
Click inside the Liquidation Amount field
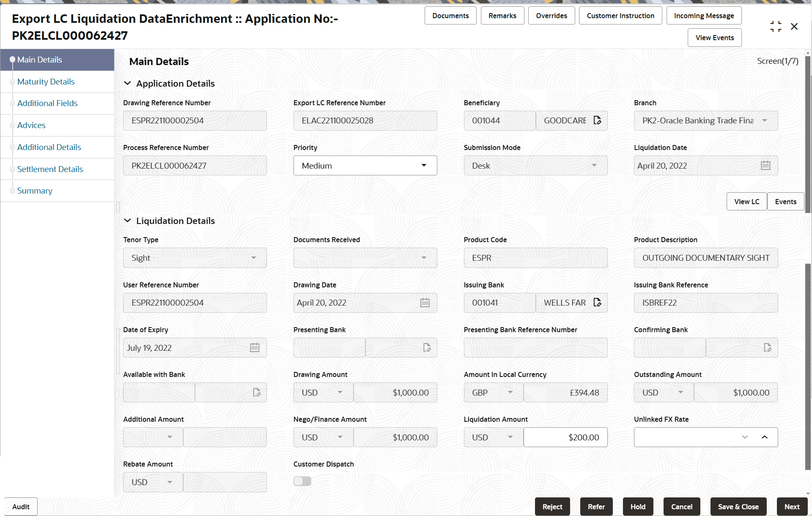click(565, 437)
